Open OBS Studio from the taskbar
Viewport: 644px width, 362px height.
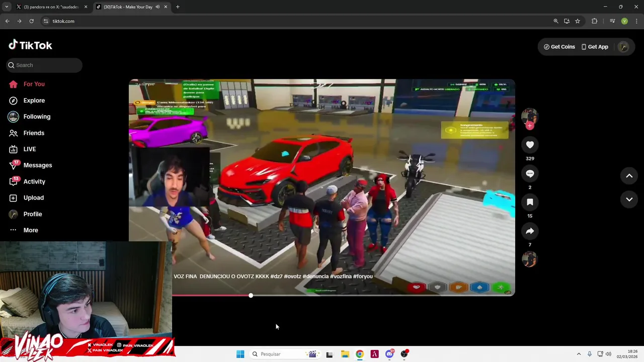click(x=404, y=354)
